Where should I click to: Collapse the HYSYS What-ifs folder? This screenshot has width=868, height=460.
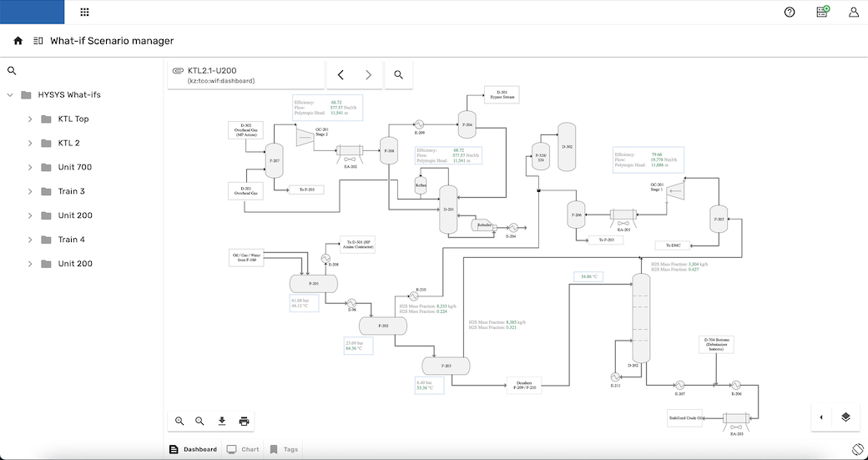point(10,95)
